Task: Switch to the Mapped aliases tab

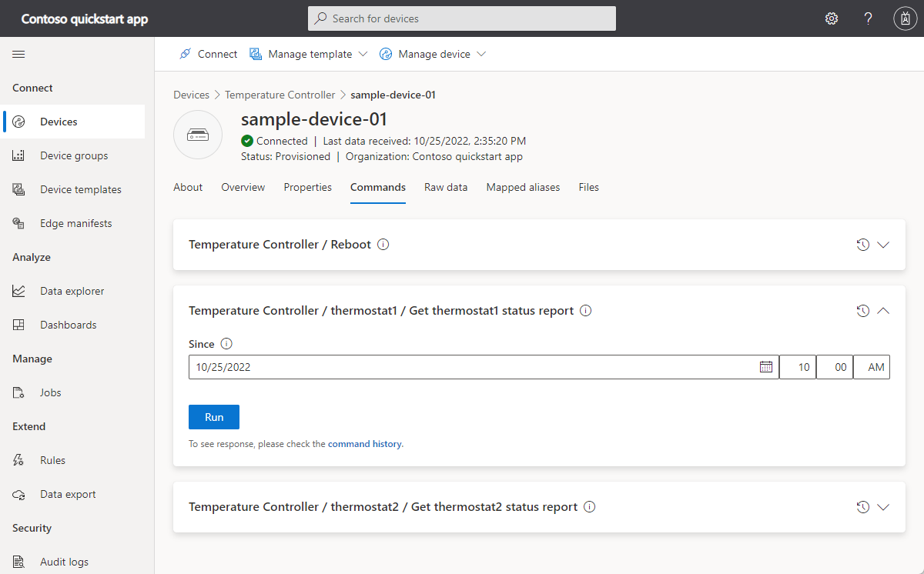Action: click(x=524, y=187)
